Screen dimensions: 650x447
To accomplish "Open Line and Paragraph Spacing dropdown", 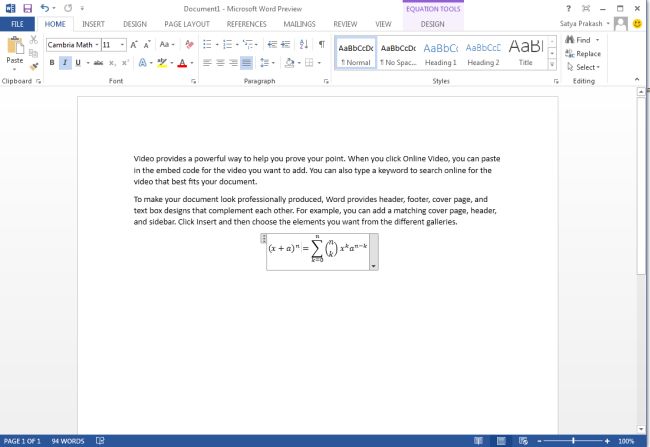I will pyautogui.click(x=267, y=63).
